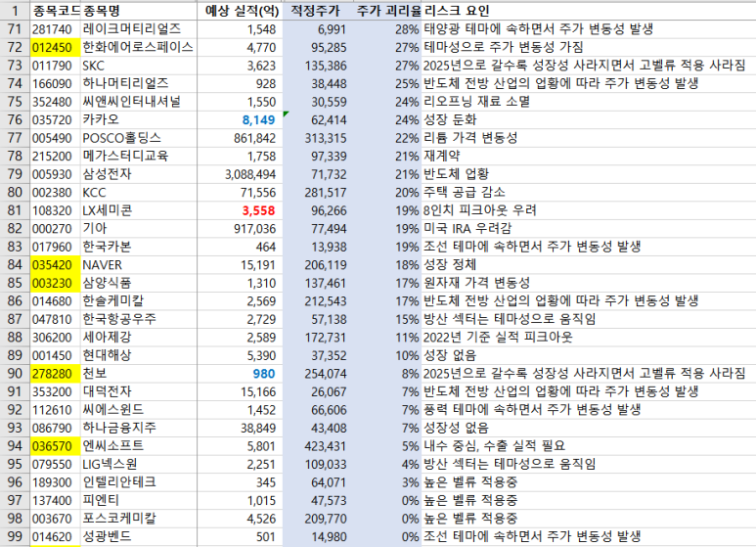Select the 메가스터디교육 cell
Screen dimensions: 756x547
[x=139, y=156]
